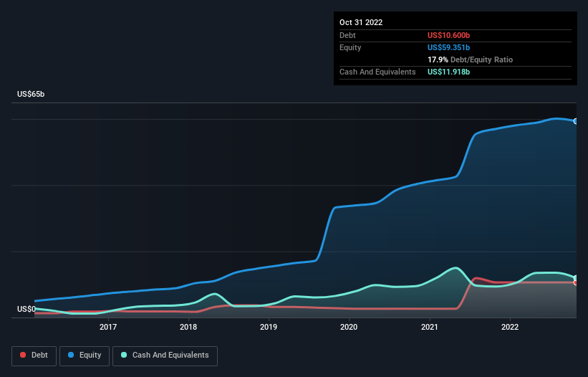
Task: Click the teal Cash And Equivalents legend dot
Action: (x=124, y=355)
